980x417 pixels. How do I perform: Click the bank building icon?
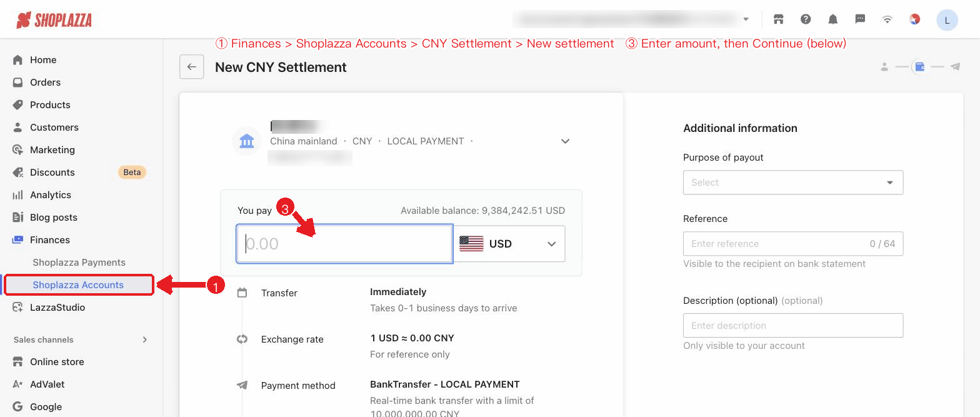pos(246,141)
